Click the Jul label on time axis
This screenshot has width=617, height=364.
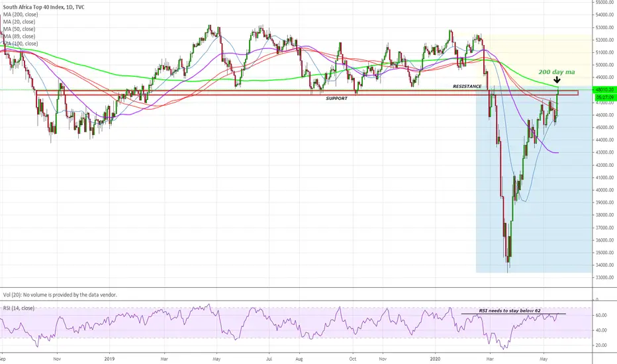269,359
